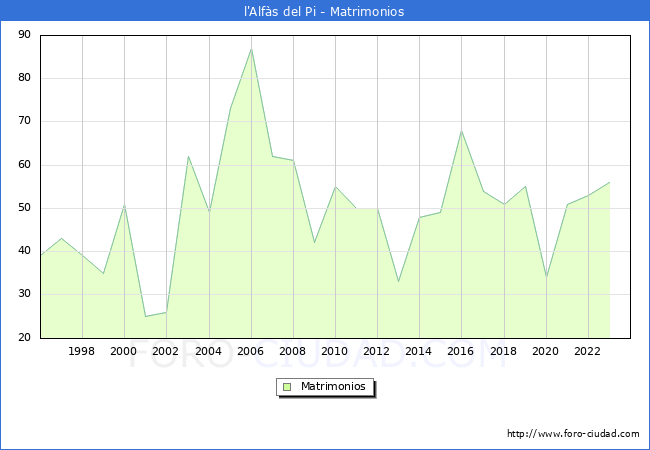Screen dimensions: 650x450
Task: Click the chart title l'Alfàs del Pi - Matrimonios
Action: point(324,12)
